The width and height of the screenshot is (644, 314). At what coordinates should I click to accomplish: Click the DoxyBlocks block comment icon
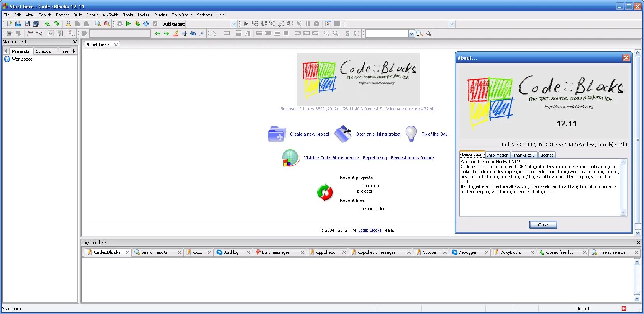30,33
